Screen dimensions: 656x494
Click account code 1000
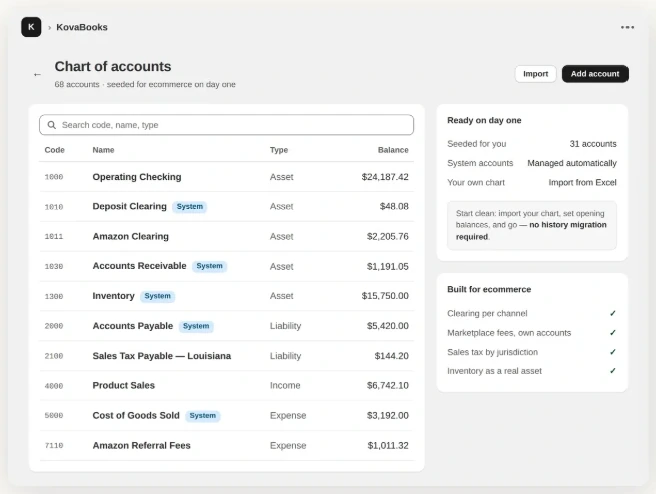[54, 177]
